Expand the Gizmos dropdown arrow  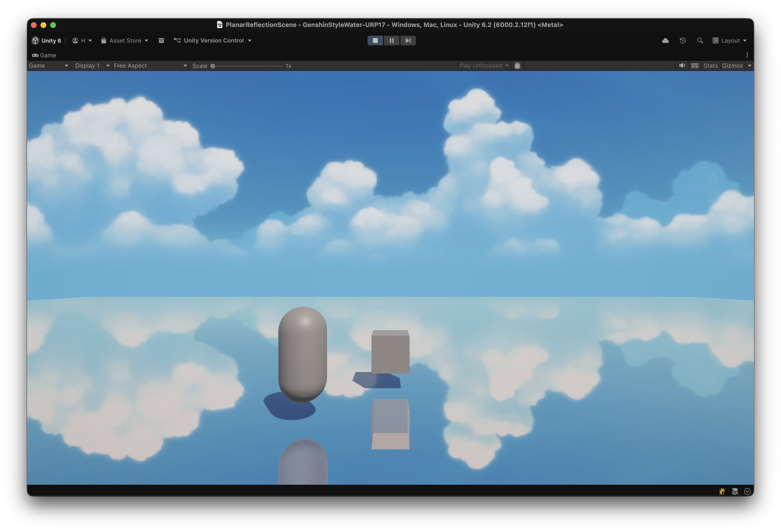click(x=750, y=66)
